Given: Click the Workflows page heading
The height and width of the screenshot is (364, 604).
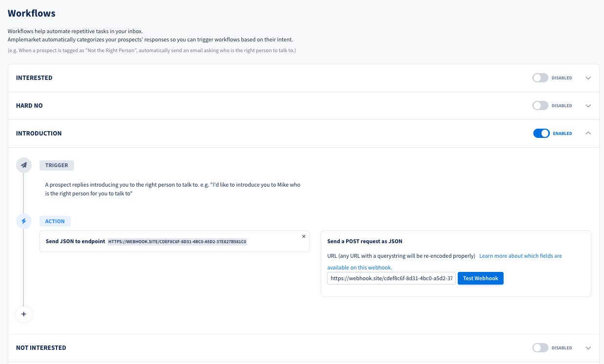Looking at the screenshot, I should pos(32,13).
